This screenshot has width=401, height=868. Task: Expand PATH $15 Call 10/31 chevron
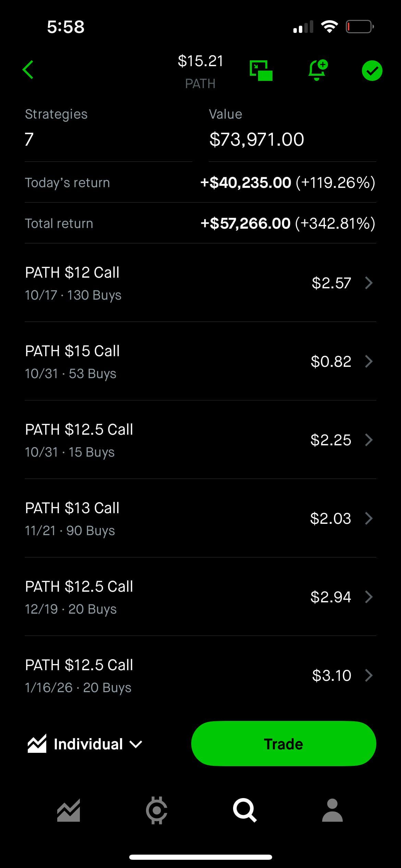(x=369, y=361)
